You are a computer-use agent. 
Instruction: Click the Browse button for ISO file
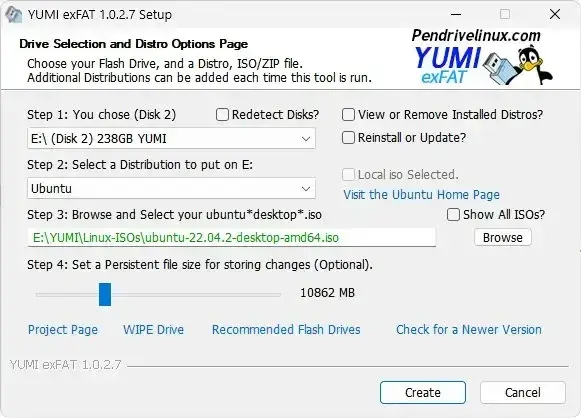tap(503, 238)
